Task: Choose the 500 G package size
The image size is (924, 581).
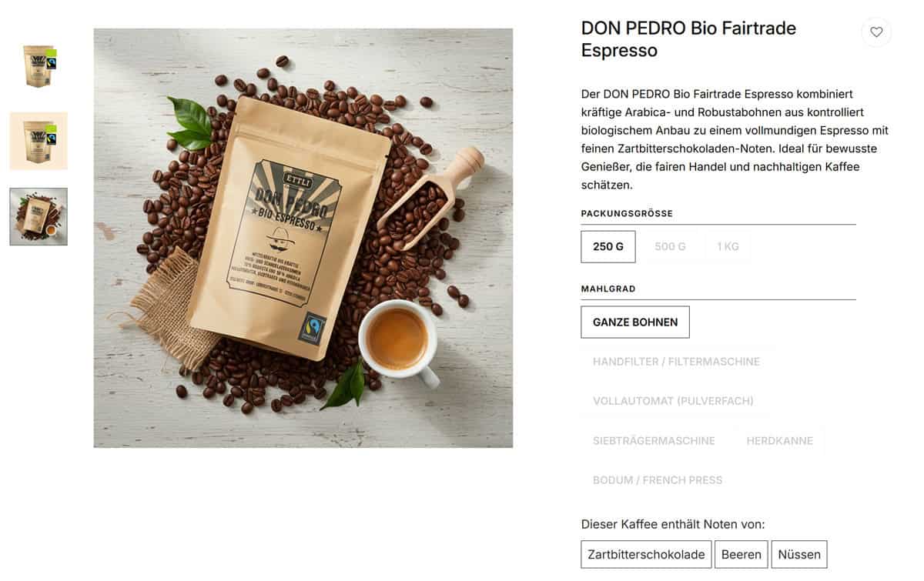Action: coord(670,247)
